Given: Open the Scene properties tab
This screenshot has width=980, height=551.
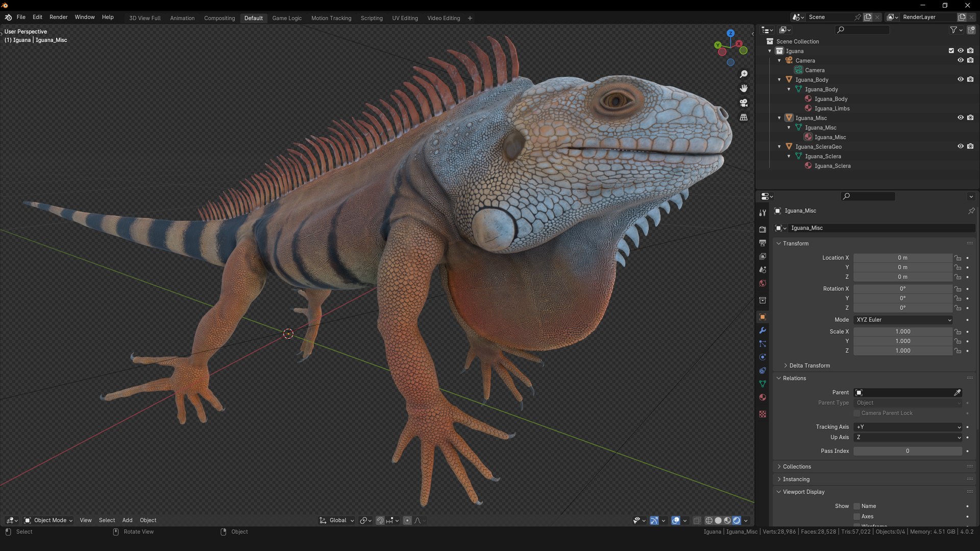Looking at the screenshot, I should pyautogui.click(x=763, y=270).
